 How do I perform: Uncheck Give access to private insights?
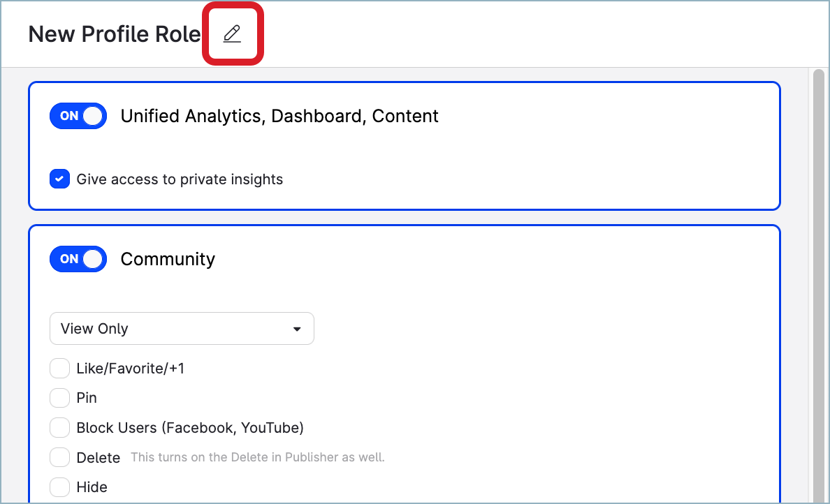pos(59,179)
